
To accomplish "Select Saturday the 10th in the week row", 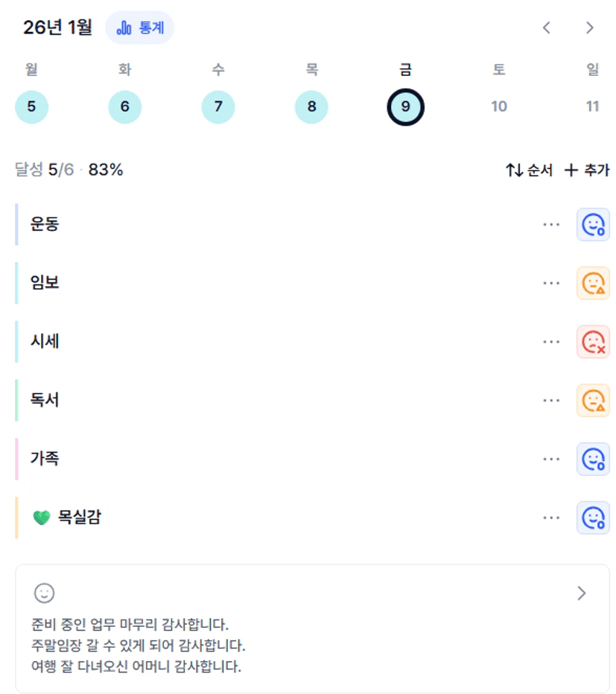I will pyautogui.click(x=499, y=106).
